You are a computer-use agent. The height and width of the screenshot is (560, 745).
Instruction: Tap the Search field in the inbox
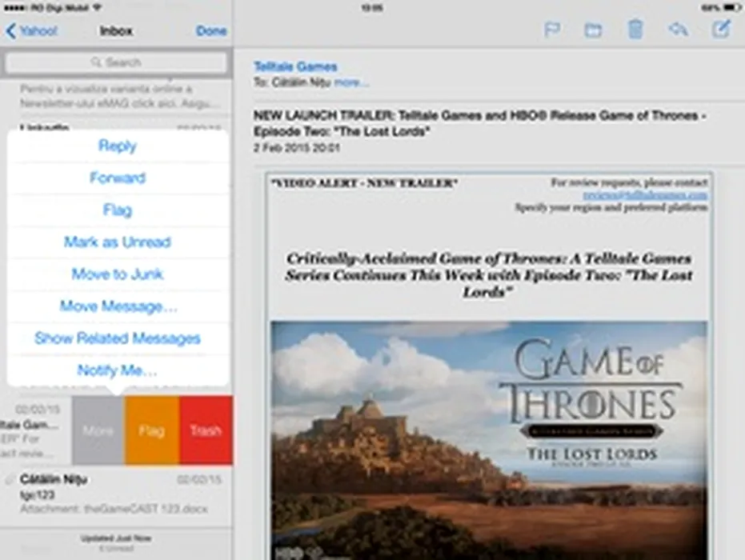(117, 62)
